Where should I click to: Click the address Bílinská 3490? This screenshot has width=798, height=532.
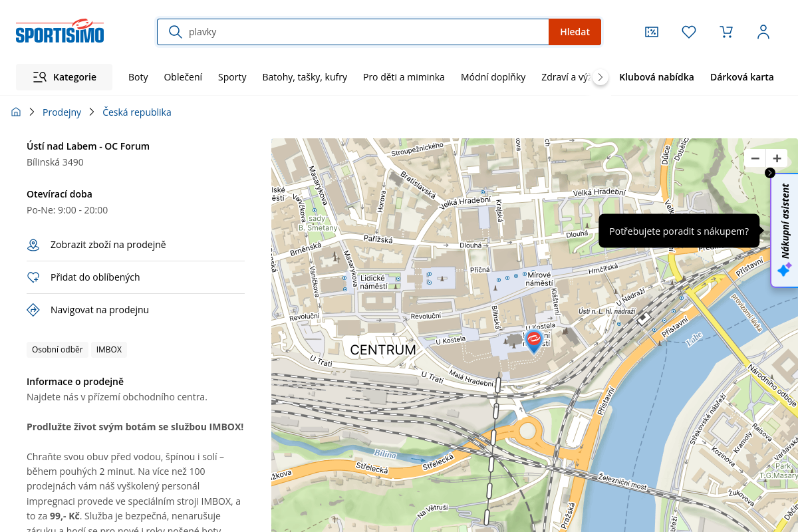pos(55,162)
